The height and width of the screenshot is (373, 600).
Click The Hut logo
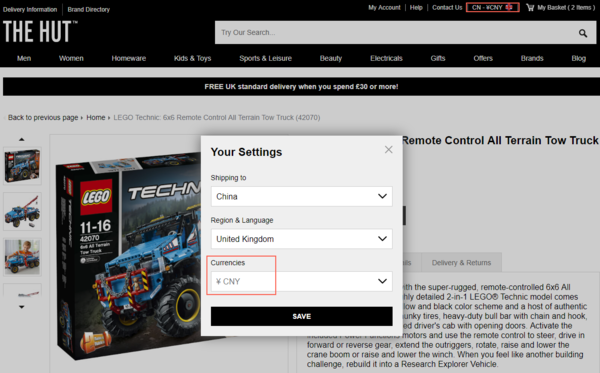coord(40,31)
